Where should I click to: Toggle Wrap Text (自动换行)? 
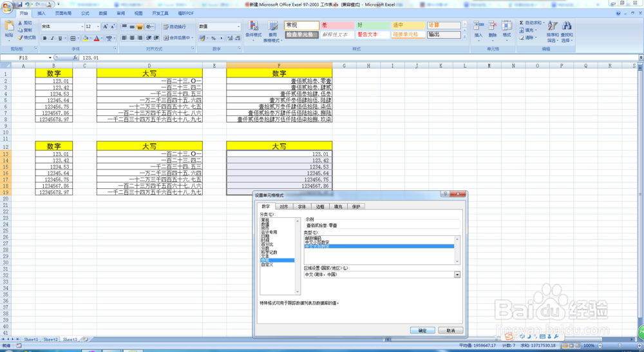pos(175,26)
